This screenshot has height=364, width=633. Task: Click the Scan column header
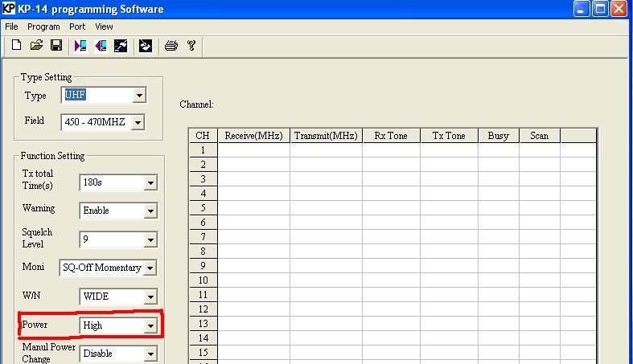click(540, 136)
